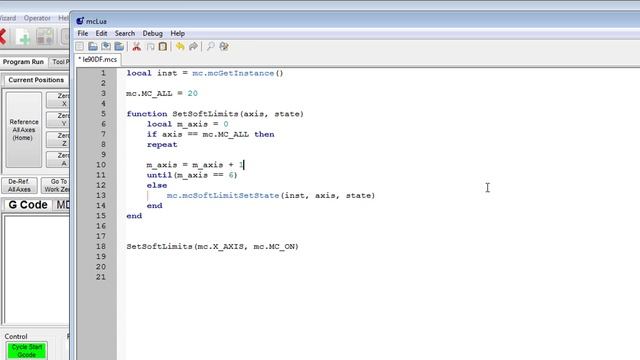Create a new file in mcLua toolbar
The height and width of the screenshot is (360, 640).
(80, 47)
